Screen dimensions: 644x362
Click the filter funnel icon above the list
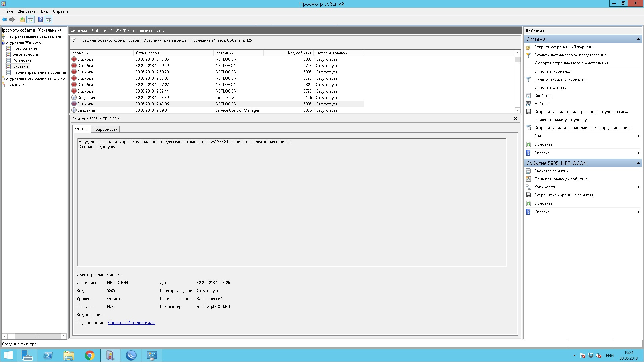tap(74, 40)
